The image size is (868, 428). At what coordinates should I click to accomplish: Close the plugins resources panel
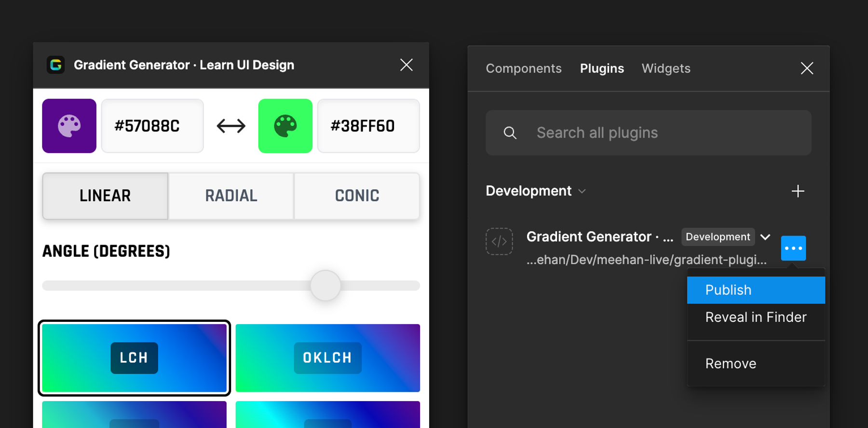point(807,68)
